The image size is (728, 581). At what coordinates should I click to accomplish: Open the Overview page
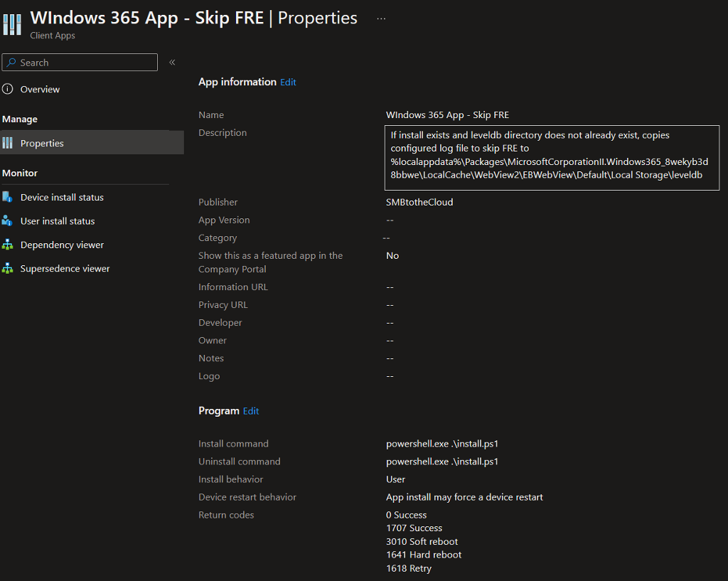pyautogui.click(x=40, y=90)
